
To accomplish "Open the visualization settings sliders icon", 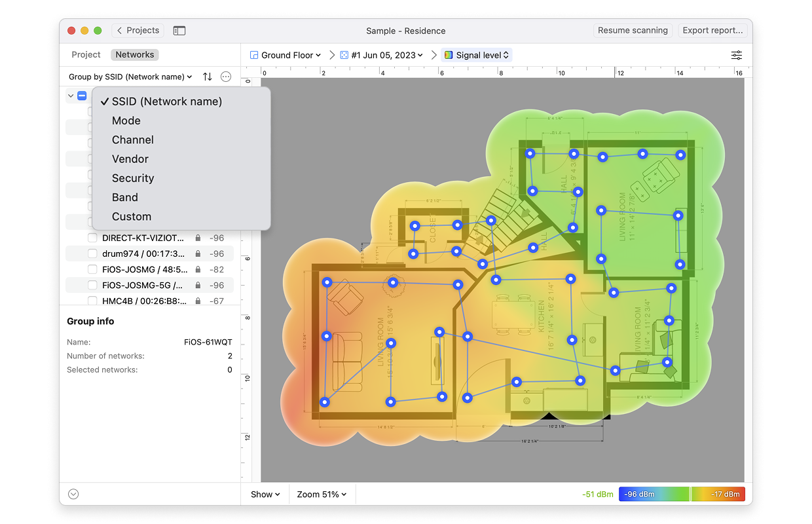I will pos(737,55).
